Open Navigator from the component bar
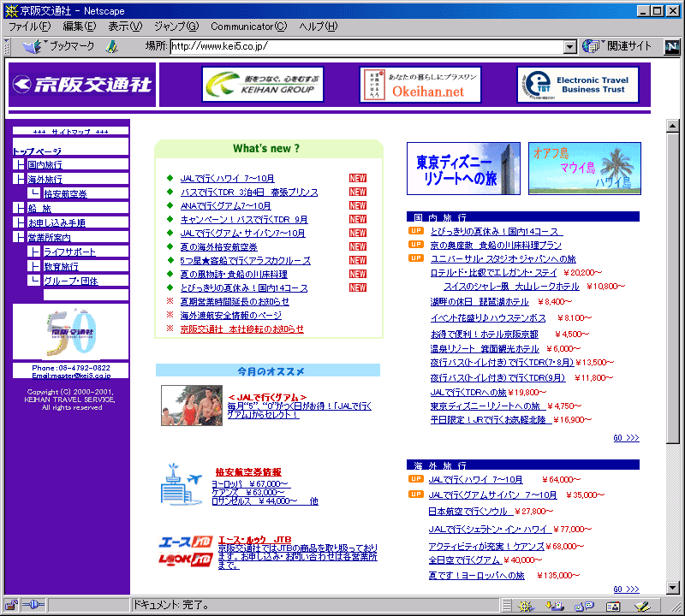 pyautogui.click(x=525, y=606)
